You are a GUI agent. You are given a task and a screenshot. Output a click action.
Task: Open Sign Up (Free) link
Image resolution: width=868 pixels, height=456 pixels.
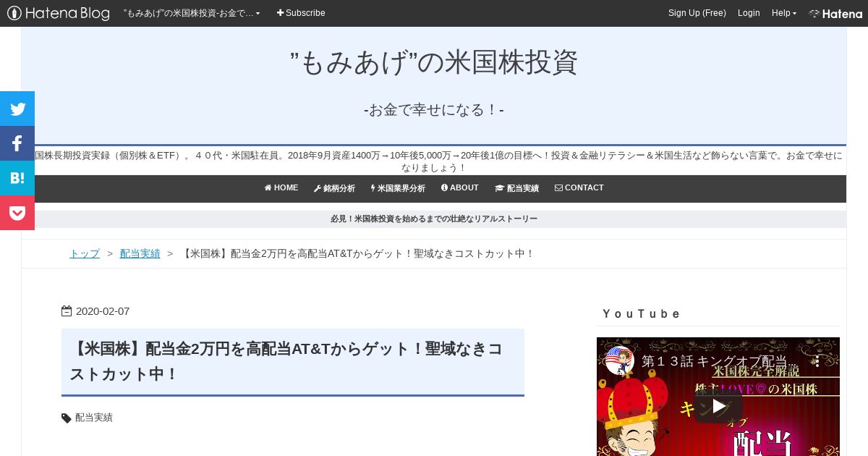697,13
